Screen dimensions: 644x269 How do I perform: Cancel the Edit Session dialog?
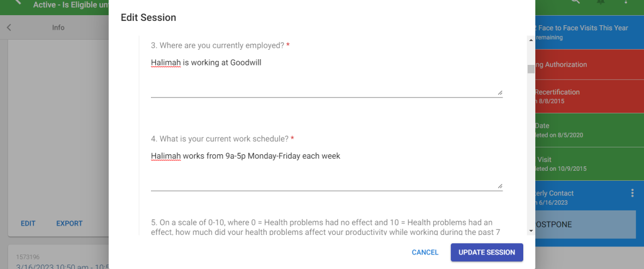[425, 253]
